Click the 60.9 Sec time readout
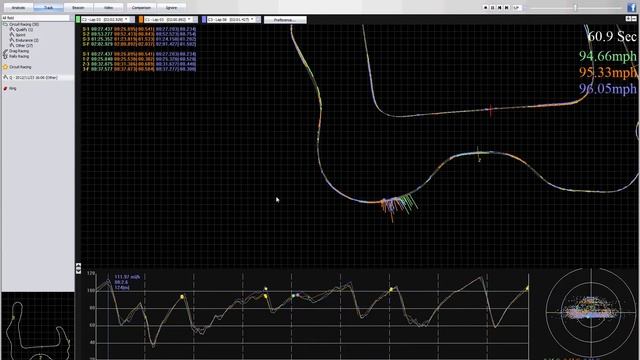Viewport: 640px width, 360px height. click(611, 36)
